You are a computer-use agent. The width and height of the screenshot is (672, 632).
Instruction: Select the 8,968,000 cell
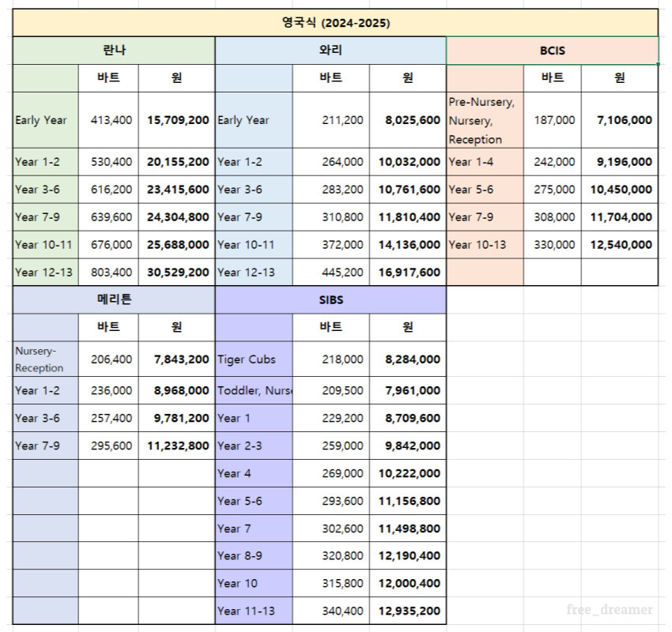(x=176, y=390)
